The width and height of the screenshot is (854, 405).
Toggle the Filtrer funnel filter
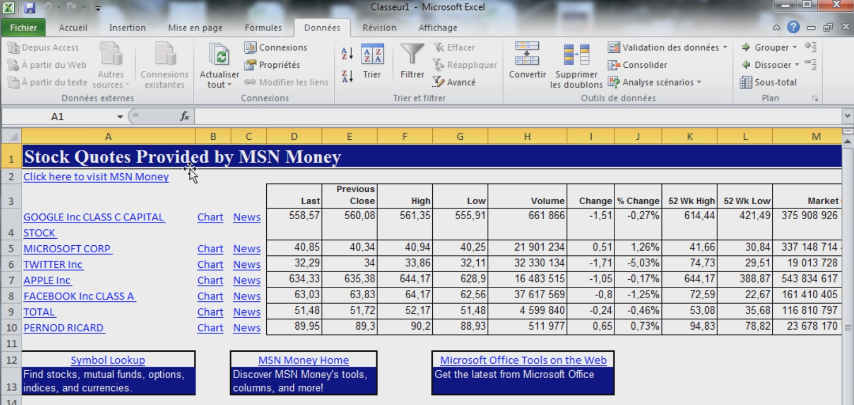(412, 62)
